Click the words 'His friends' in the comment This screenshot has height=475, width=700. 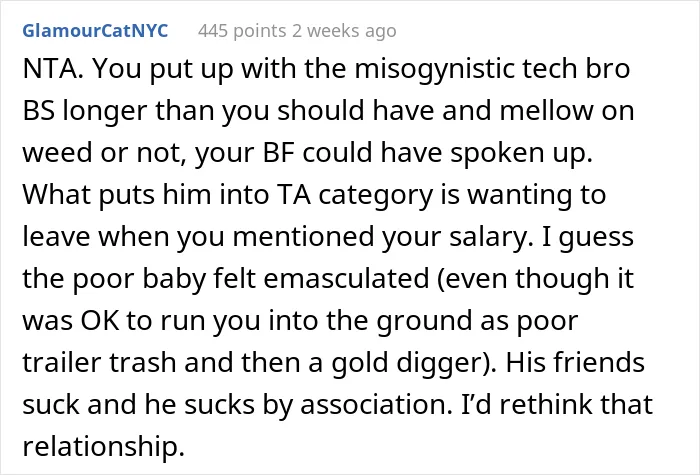[x=575, y=362]
